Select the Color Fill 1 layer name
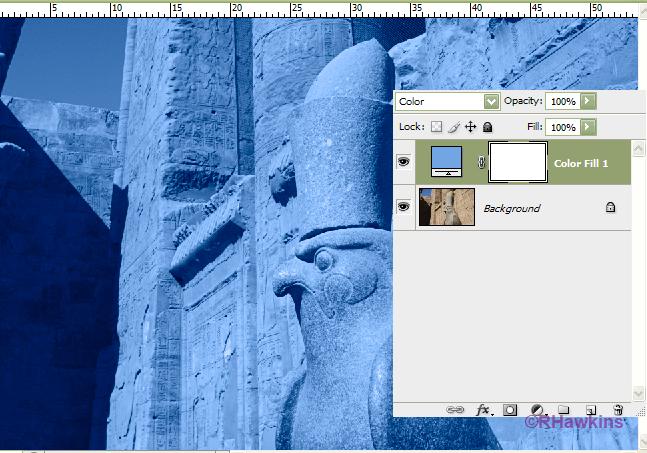Viewport: 647px width, 453px height. [x=581, y=164]
